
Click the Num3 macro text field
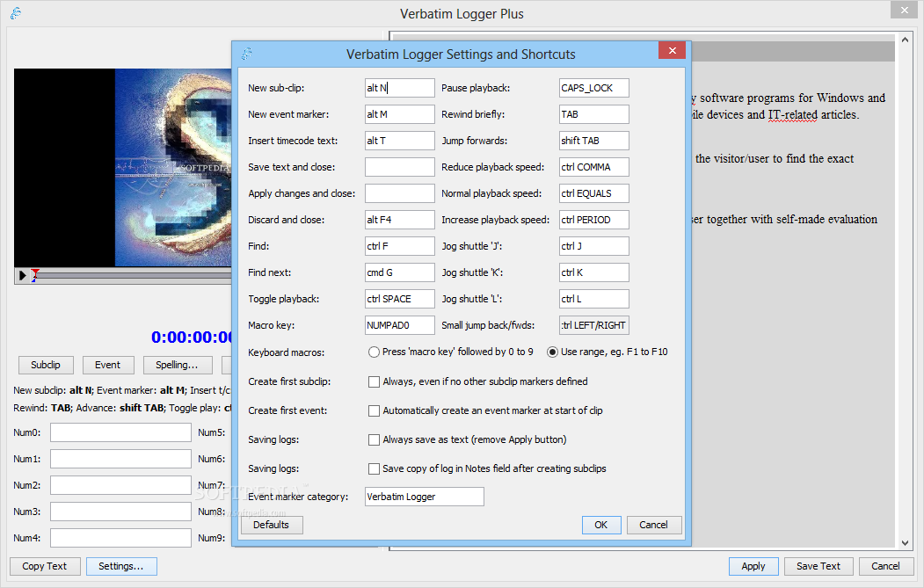(120, 512)
